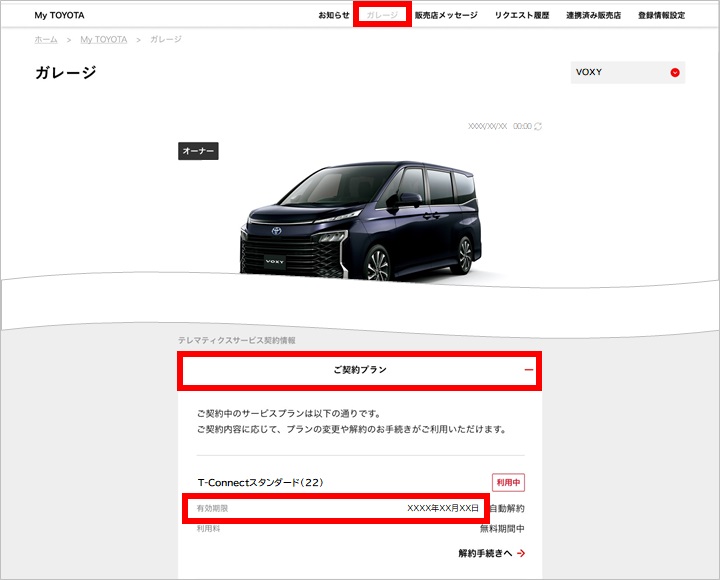The image size is (720, 580).
Task: Click the 有効期限 label
Action: (213, 508)
